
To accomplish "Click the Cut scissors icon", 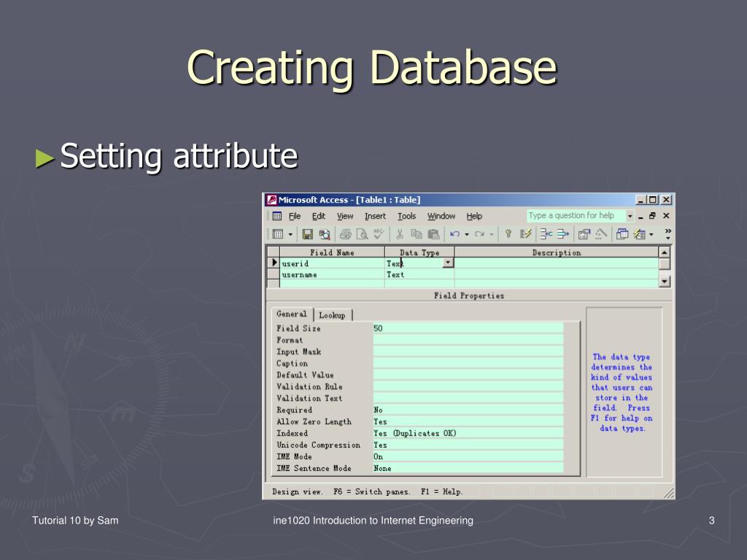I will point(400,234).
